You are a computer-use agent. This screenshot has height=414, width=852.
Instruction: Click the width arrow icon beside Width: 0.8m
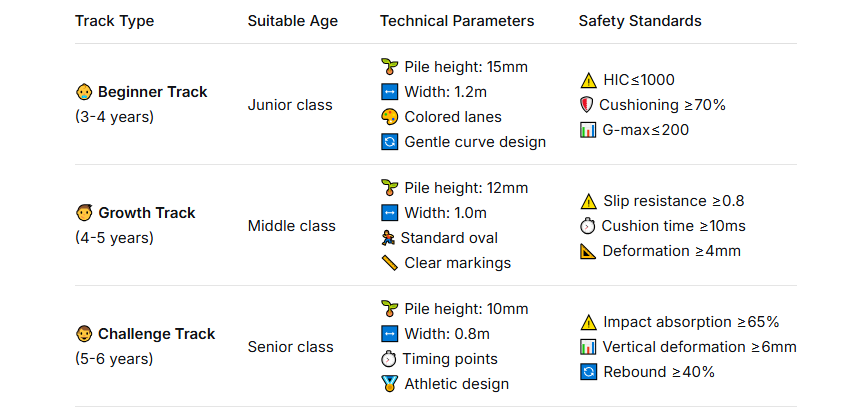pyautogui.click(x=390, y=334)
